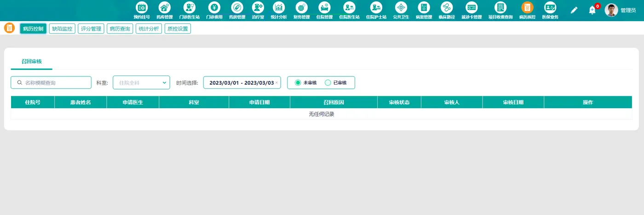
Task: Click the 召回原因 column header
Action: coord(334,102)
